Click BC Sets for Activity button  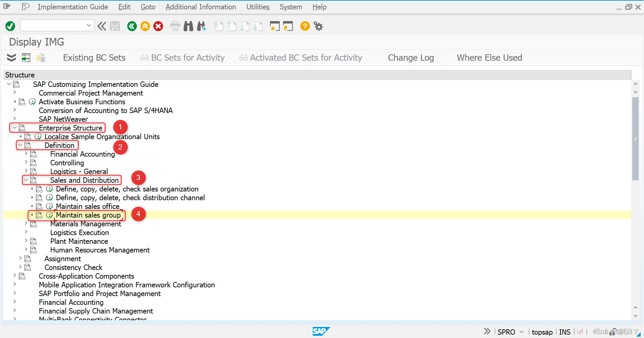coord(182,58)
